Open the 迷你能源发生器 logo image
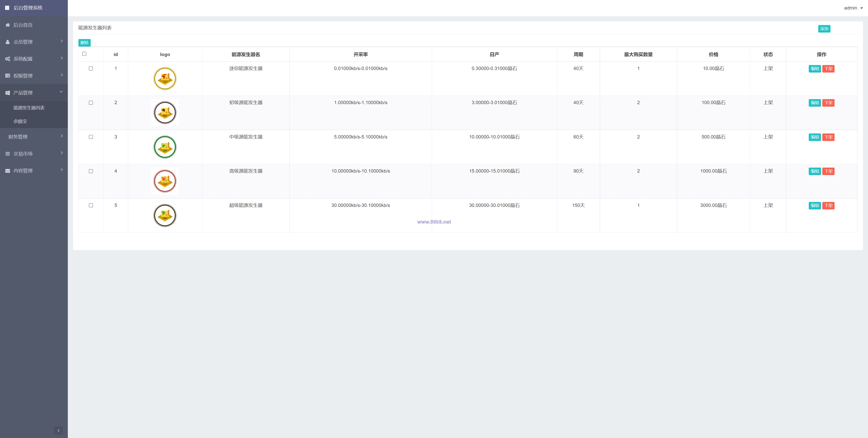This screenshot has width=868, height=438. 165,78
